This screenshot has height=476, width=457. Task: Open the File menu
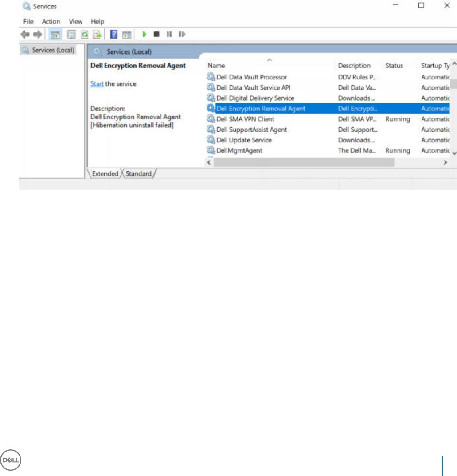[28, 22]
